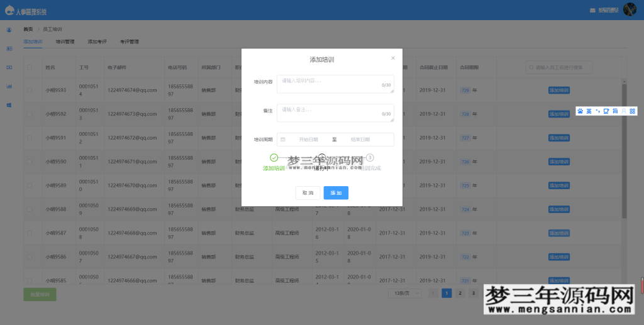Check the box for 小明9589
Screen dimensions: 644x325
30,185
